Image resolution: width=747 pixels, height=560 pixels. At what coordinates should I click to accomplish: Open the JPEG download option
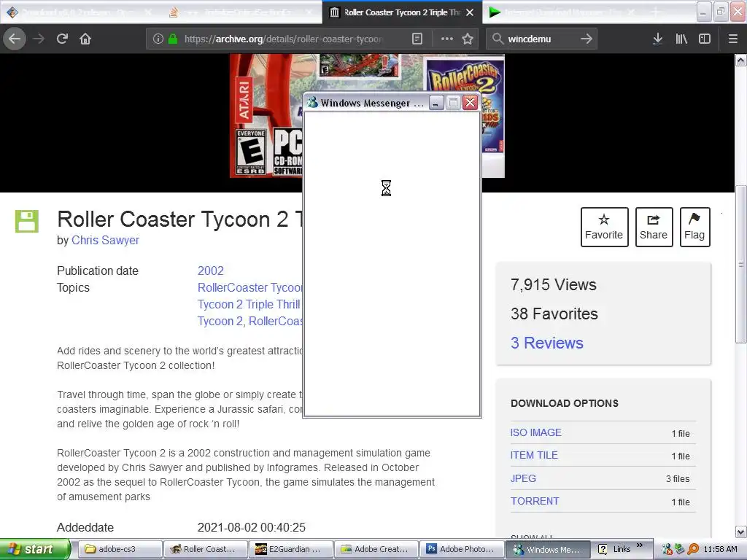[x=523, y=478]
